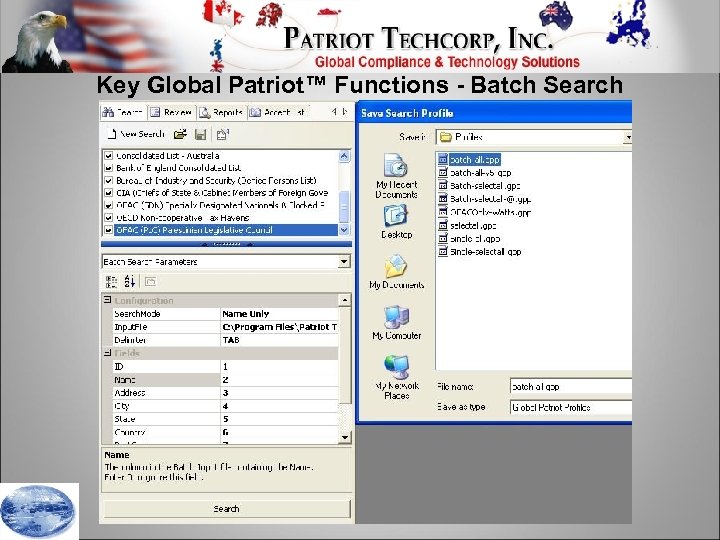This screenshot has width=720, height=540.
Task: Click the Categorized view icon
Action: 111,281
